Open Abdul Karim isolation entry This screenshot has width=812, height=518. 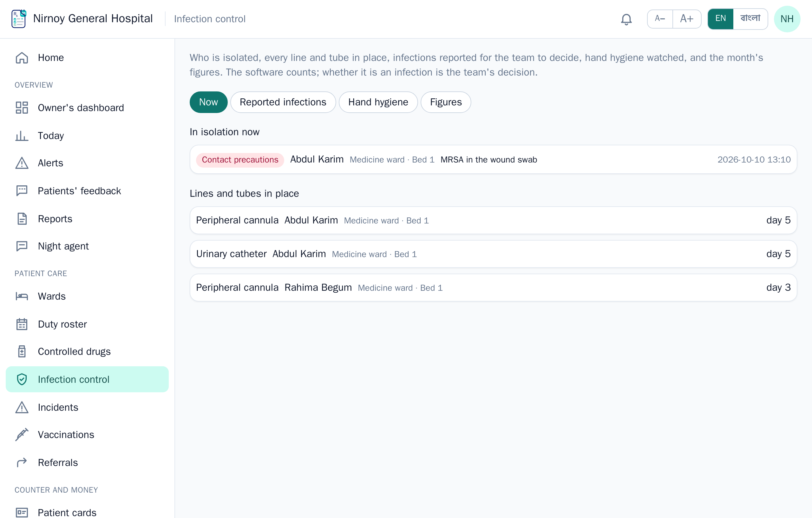(x=493, y=160)
